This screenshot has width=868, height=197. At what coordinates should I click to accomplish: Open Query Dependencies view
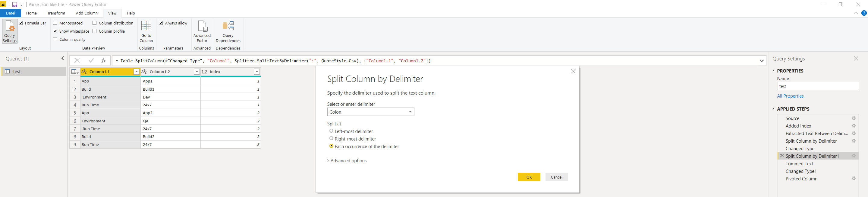click(228, 31)
